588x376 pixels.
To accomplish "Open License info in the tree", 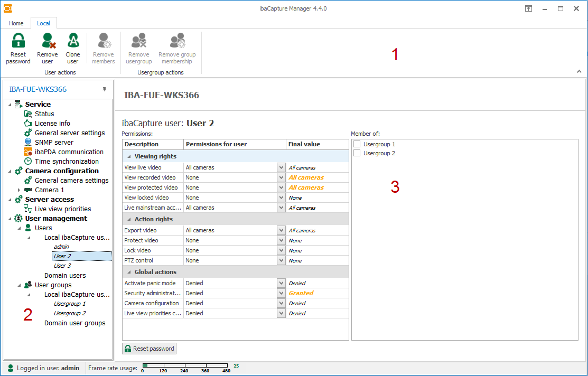I will 52,123.
